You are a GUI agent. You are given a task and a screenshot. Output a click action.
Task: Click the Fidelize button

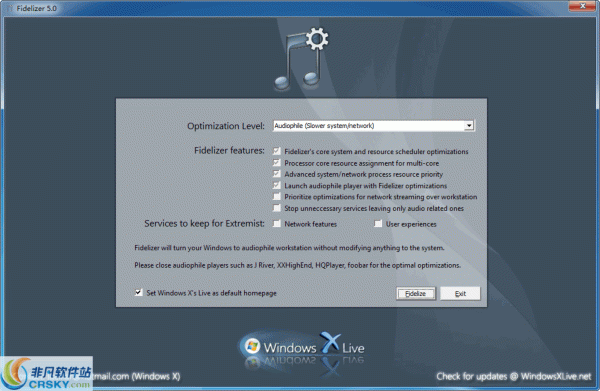point(416,293)
